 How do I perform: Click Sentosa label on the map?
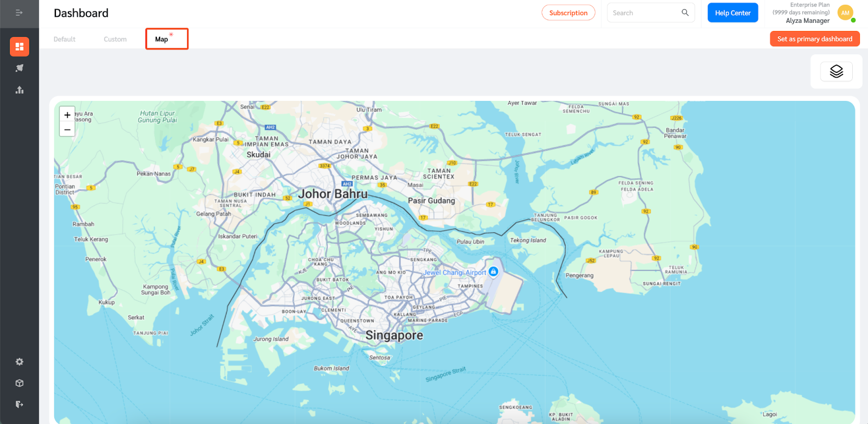click(x=380, y=357)
